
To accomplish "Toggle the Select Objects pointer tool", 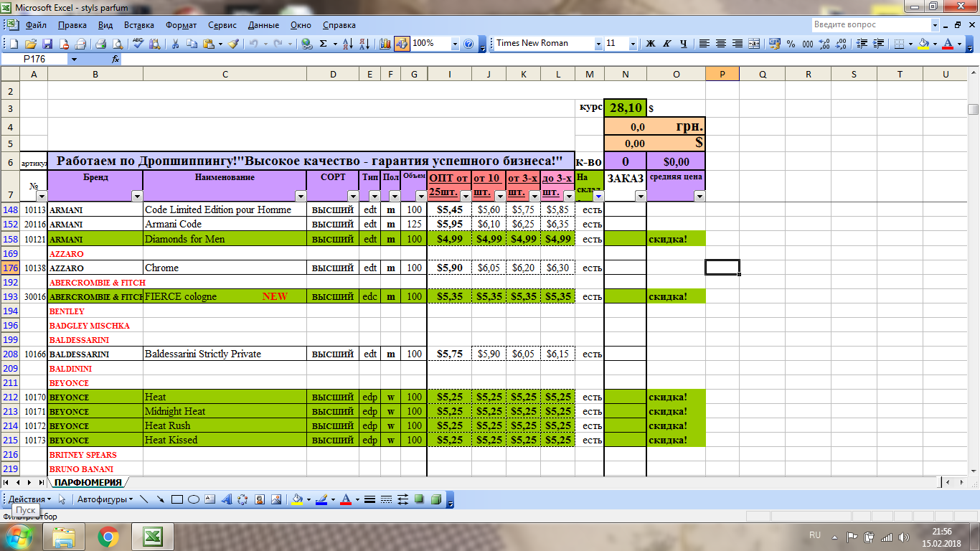I will pyautogui.click(x=62, y=499).
